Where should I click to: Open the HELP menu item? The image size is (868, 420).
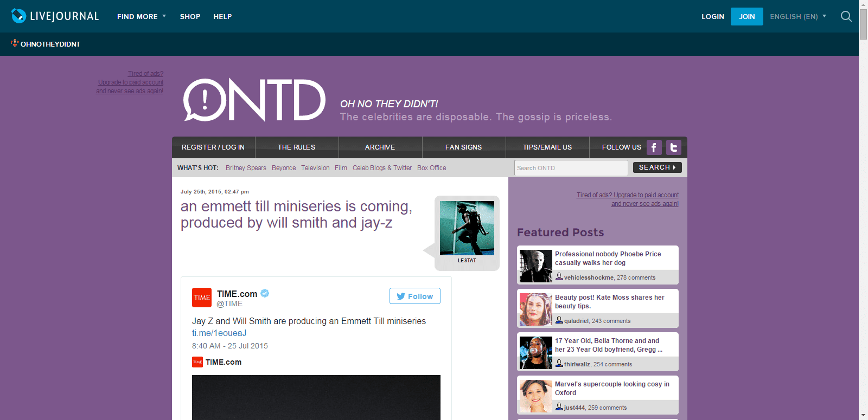pyautogui.click(x=222, y=17)
